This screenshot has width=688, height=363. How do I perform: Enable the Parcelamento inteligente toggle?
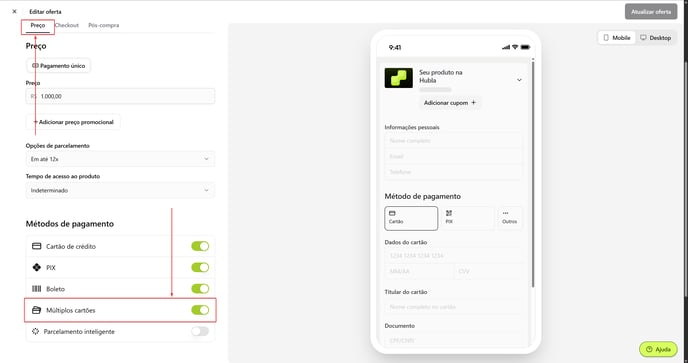pyautogui.click(x=200, y=331)
